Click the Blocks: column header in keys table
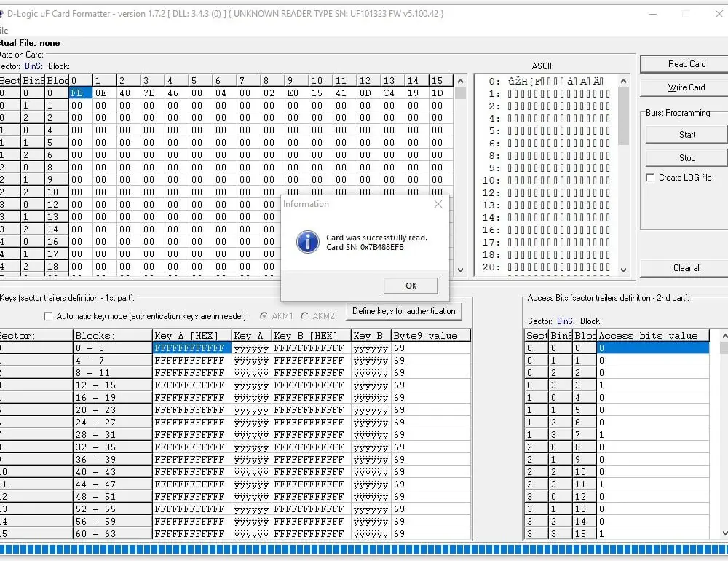 tap(113, 336)
